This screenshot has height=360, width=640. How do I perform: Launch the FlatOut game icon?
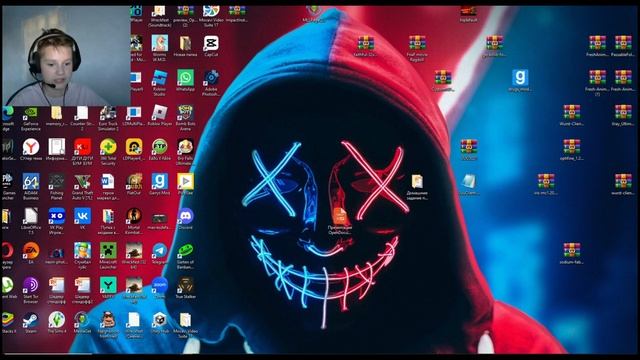(x=134, y=182)
